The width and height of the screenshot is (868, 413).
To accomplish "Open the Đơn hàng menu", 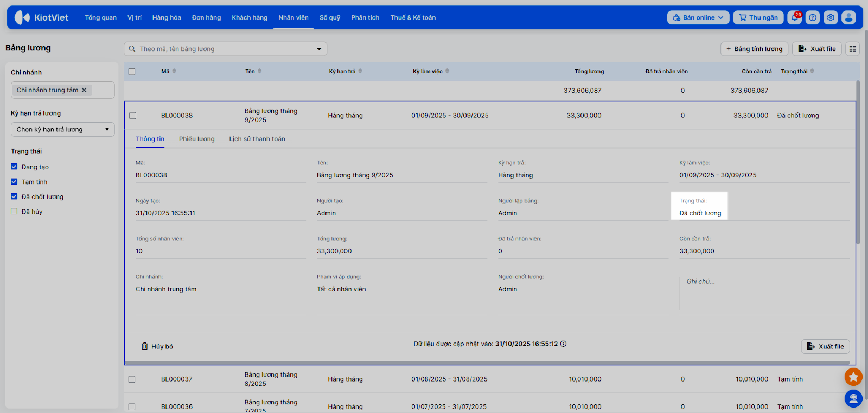I will click(206, 17).
